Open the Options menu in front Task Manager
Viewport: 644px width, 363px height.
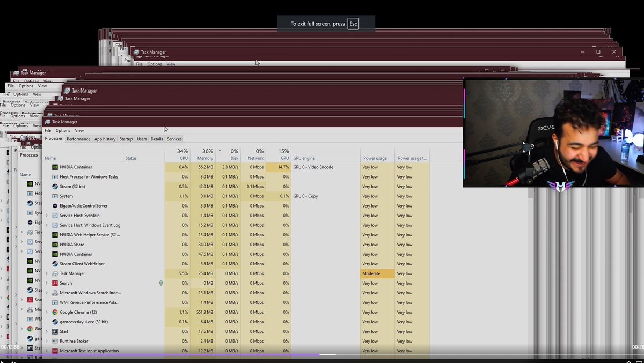click(x=63, y=131)
